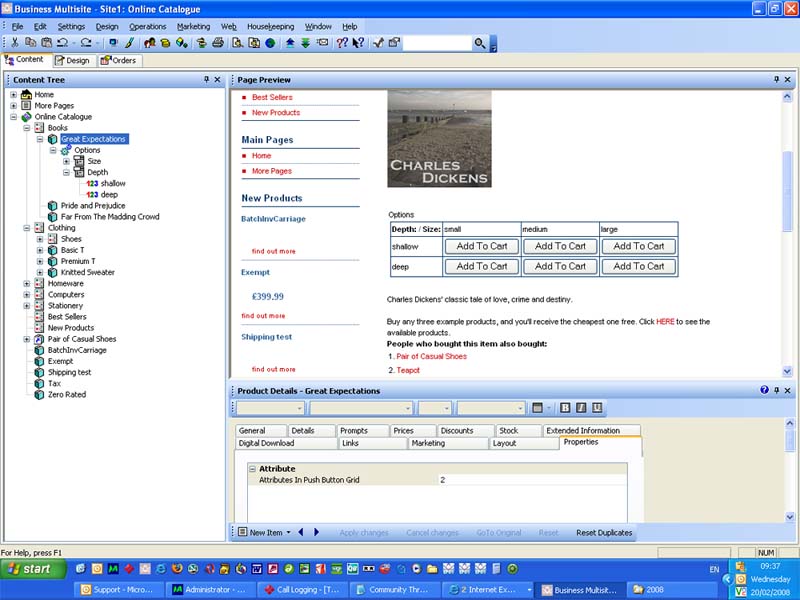The width and height of the screenshot is (800, 600).
Task: Expand the Clothing tree node
Action: 26,228
